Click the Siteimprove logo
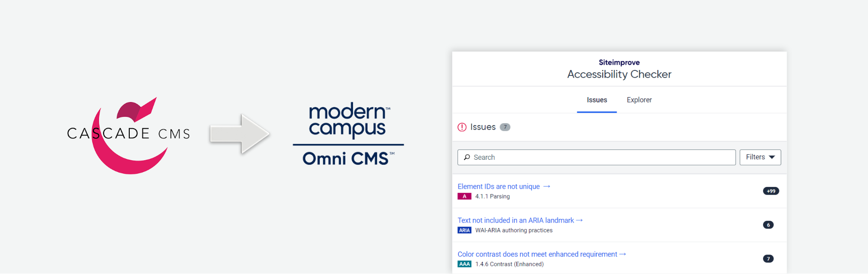 tap(619, 62)
